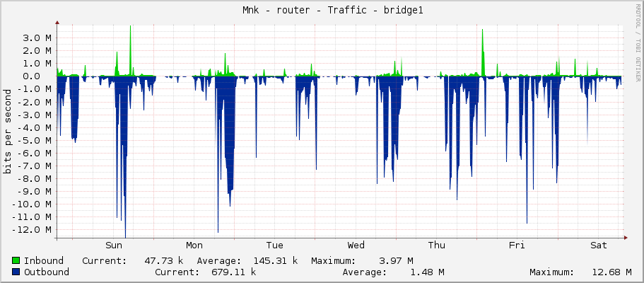Viewport: 644px width, 283px height.
Task: Click the '-12.0 M' y-axis label
Action: 31,229
